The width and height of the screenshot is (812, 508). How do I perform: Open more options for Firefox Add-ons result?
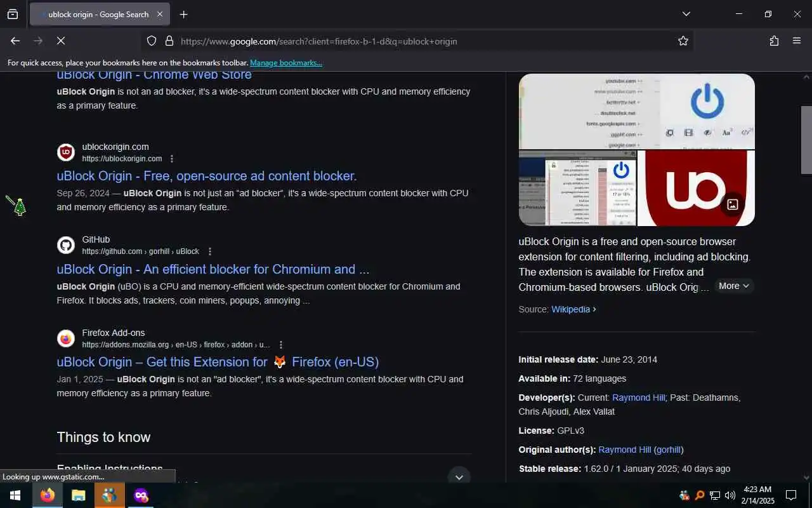click(x=281, y=345)
